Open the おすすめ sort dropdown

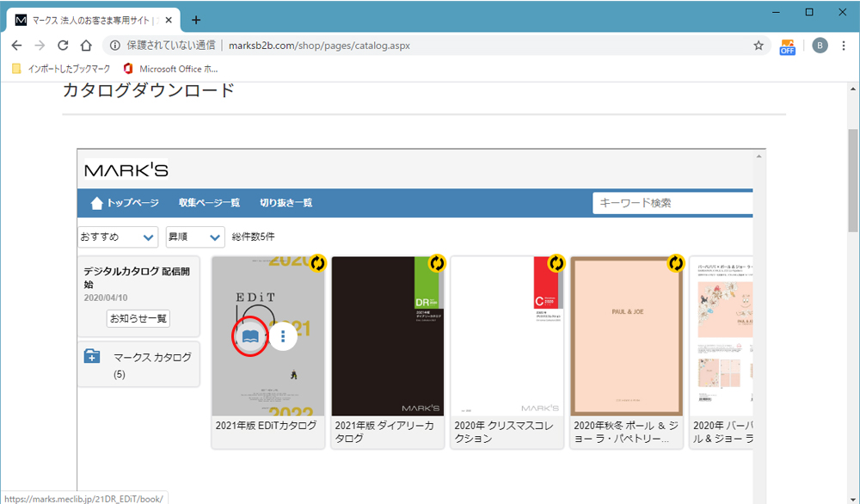118,237
